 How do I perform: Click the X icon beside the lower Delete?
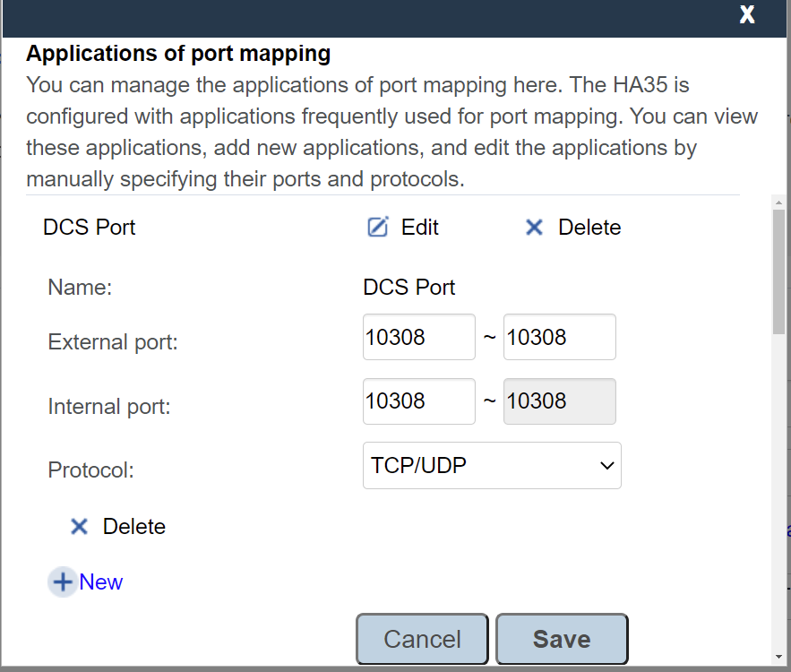[79, 526]
